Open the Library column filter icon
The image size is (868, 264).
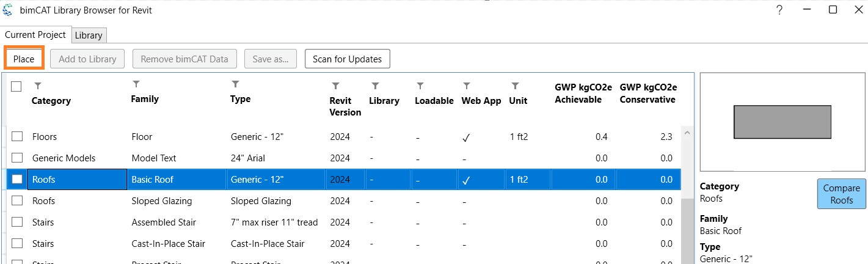[375, 86]
